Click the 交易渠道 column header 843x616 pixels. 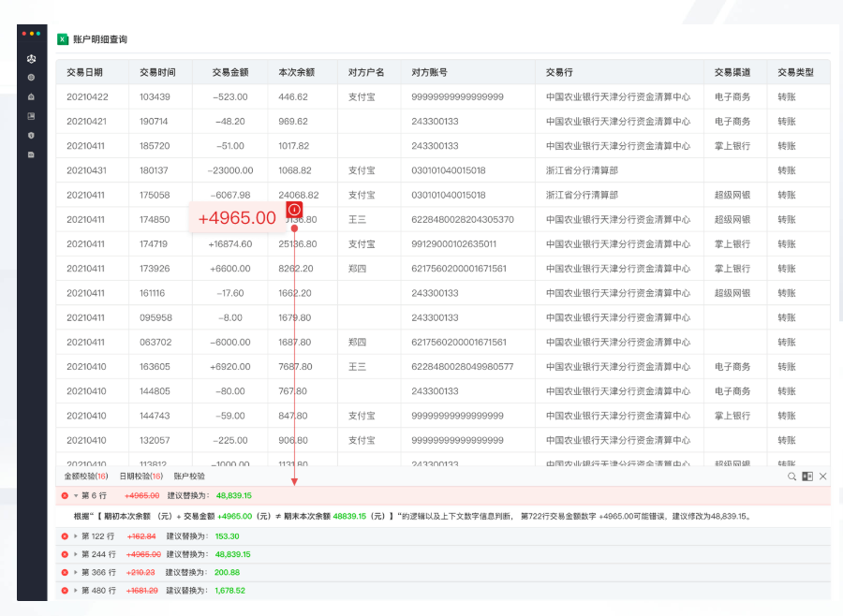[x=732, y=73]
